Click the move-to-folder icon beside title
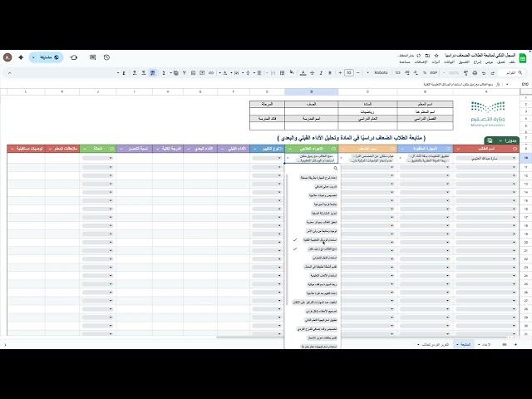 (x=427, y=56)
